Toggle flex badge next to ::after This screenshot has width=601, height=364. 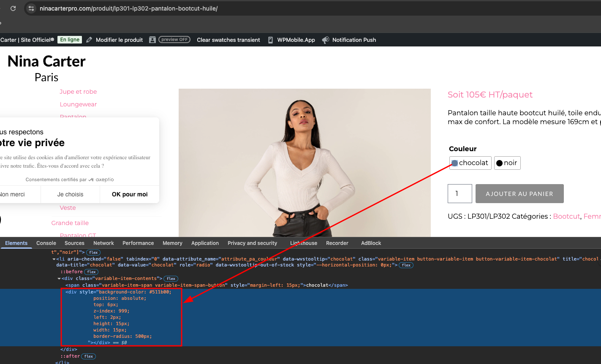click(88, 356)
